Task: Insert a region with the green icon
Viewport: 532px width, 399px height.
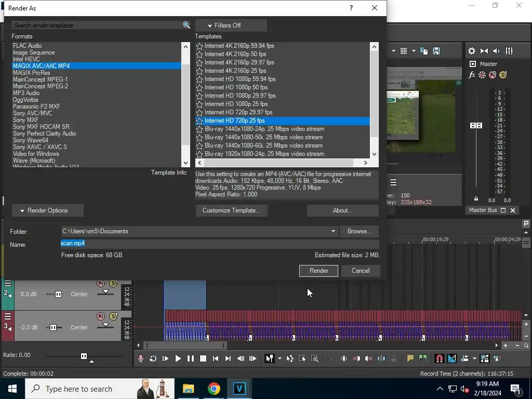Action: coord(423,358)
